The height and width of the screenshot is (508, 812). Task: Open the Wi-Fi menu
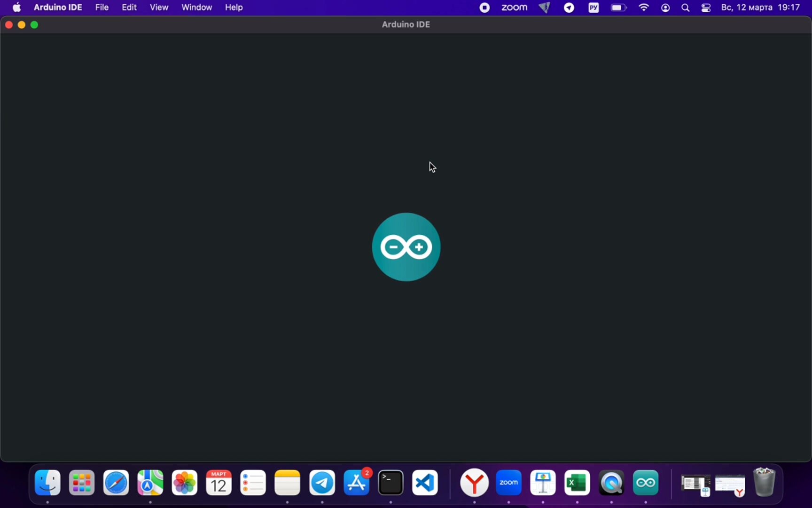[644, 8]
